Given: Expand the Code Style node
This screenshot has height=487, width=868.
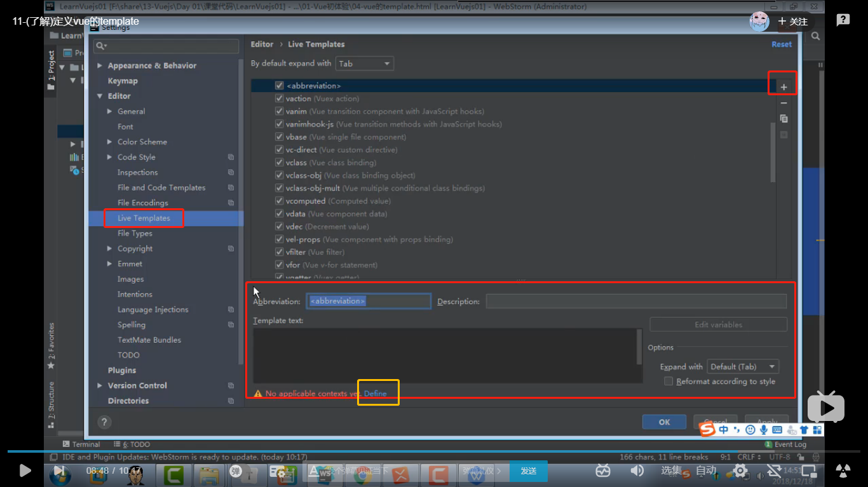Looking at the screenshot, I should point(110,157).
